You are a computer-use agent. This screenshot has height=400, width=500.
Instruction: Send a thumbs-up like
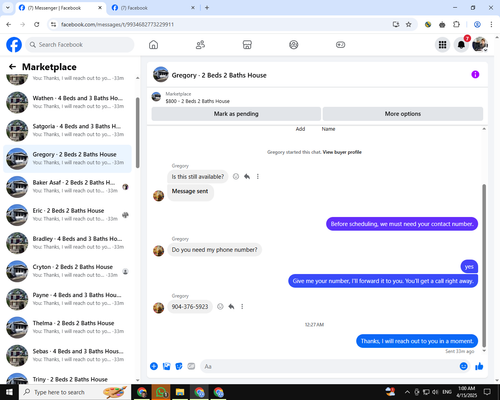(x=479, y=366)
